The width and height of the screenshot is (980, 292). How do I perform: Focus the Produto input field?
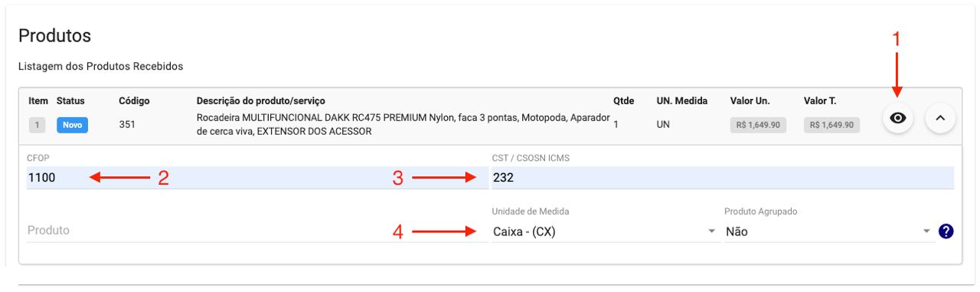252,231
